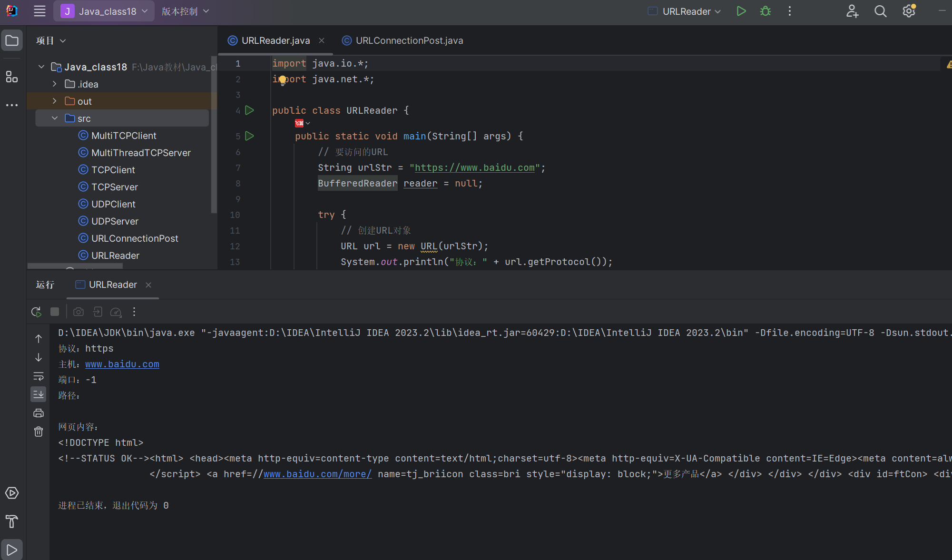
Task: Toggle scroll to end of console
Action: (x=39, y=394)
